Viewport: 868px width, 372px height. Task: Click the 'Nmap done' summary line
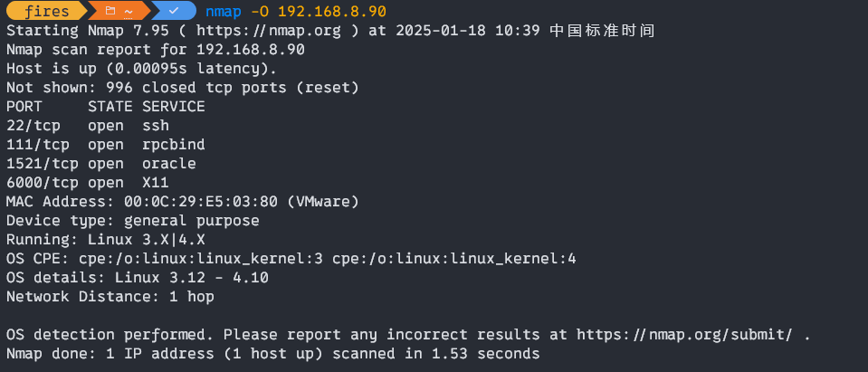point(273,353)
